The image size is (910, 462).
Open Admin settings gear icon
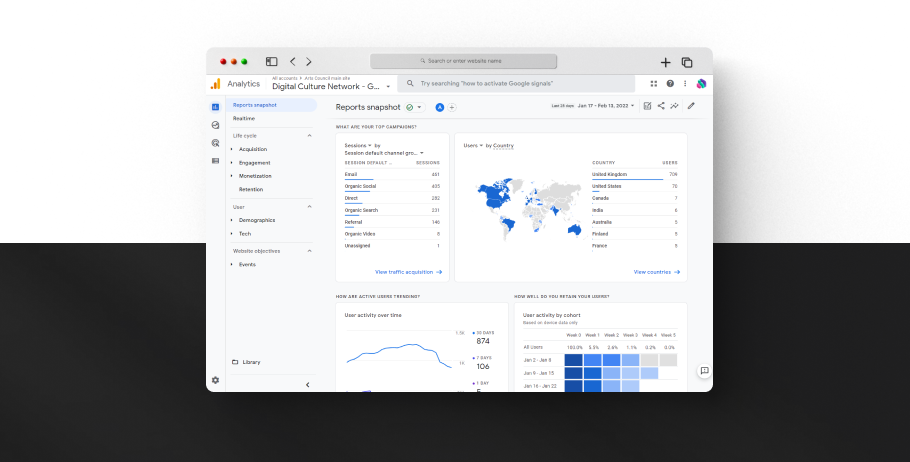click(x=215, y=380)
